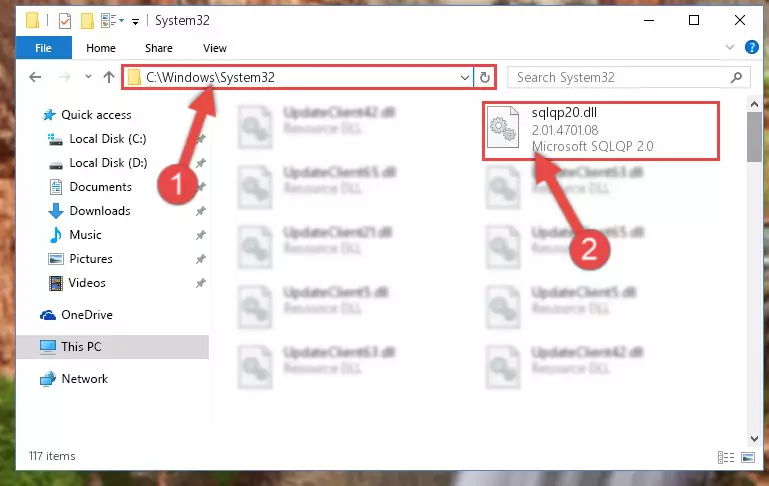Expand the address bar history dropdown
Viewport: 769px width, 486px height.
tap(464, 77)
